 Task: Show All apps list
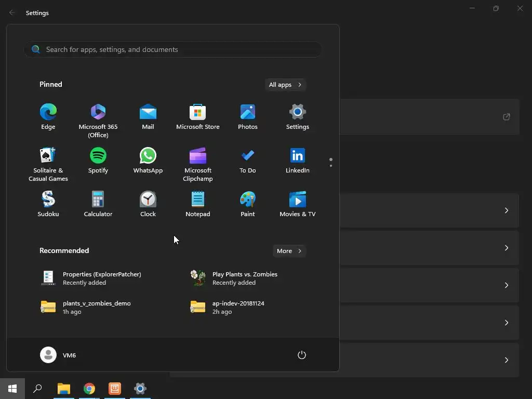(x=285, y=85)
